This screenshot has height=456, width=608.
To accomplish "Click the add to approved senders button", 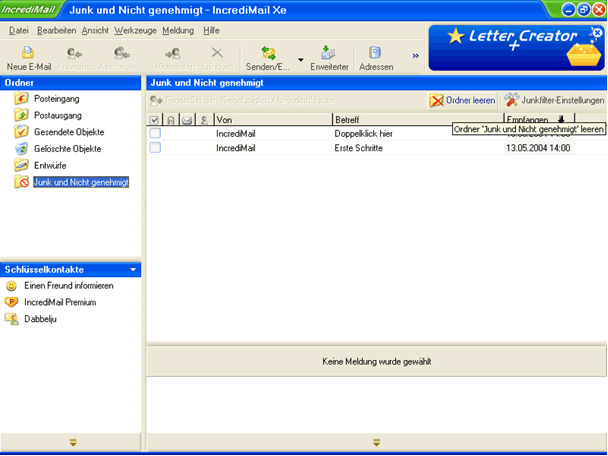I will (242, 101).
